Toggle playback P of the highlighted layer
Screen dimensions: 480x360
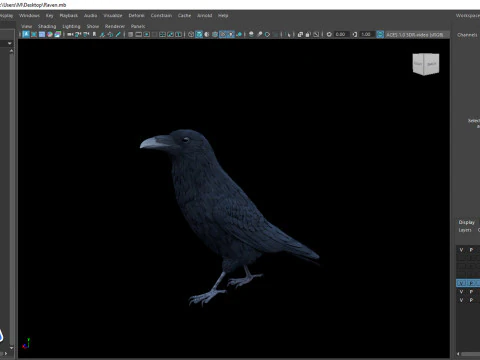[x=471, y=283]
